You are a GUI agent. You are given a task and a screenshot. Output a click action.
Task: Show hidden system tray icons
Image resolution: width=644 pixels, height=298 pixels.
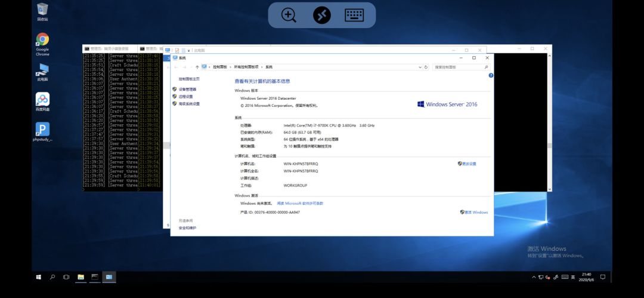click(534, 277)
